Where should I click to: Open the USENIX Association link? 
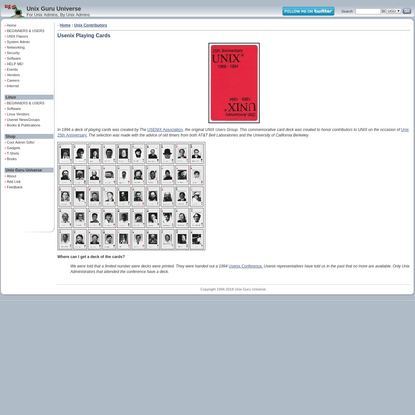(x=165, y=130)
